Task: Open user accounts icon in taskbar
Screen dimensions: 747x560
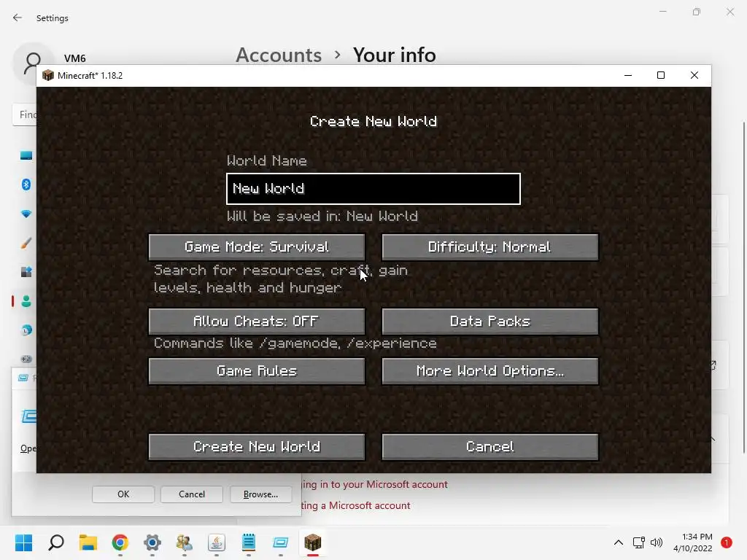Action: pos(185,542)
